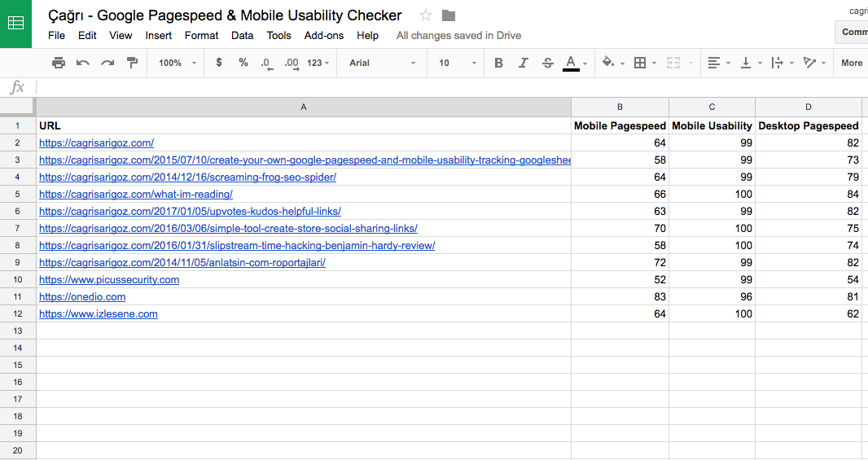Open the Edit menu
This screenshot has width=868, height=460.
87,36
